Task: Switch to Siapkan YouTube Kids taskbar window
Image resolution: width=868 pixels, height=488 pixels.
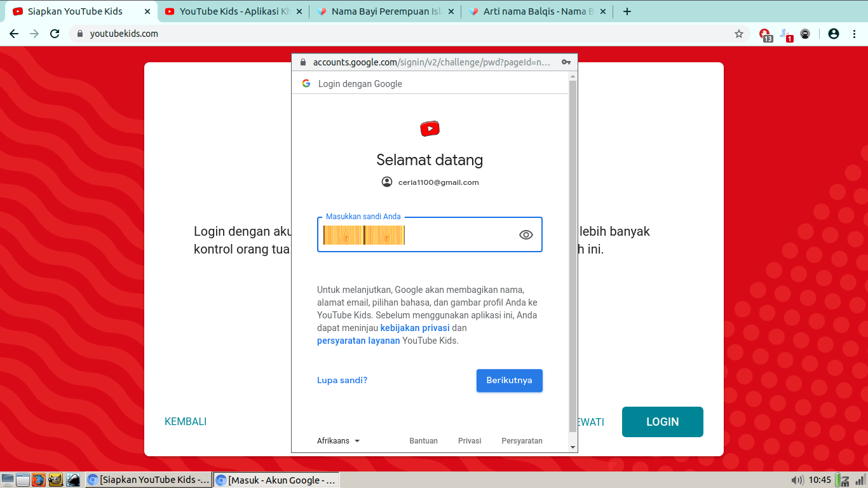Action: pyautogui.click(x=149, y=480)
